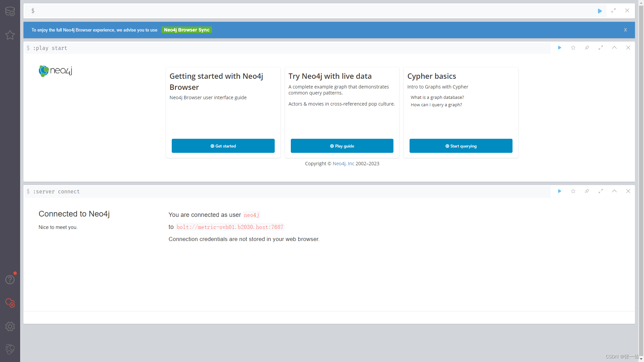Open the About Neo4j sidebar icon
644x362 pixels.
(x=10, y=349)
